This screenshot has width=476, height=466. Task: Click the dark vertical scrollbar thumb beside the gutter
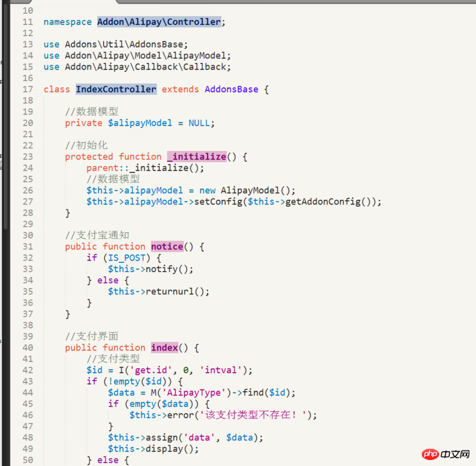click(5, 115)
